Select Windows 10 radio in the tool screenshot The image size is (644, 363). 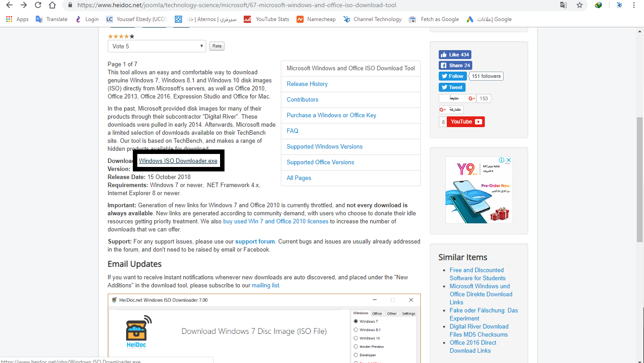[x=356, y=338]
